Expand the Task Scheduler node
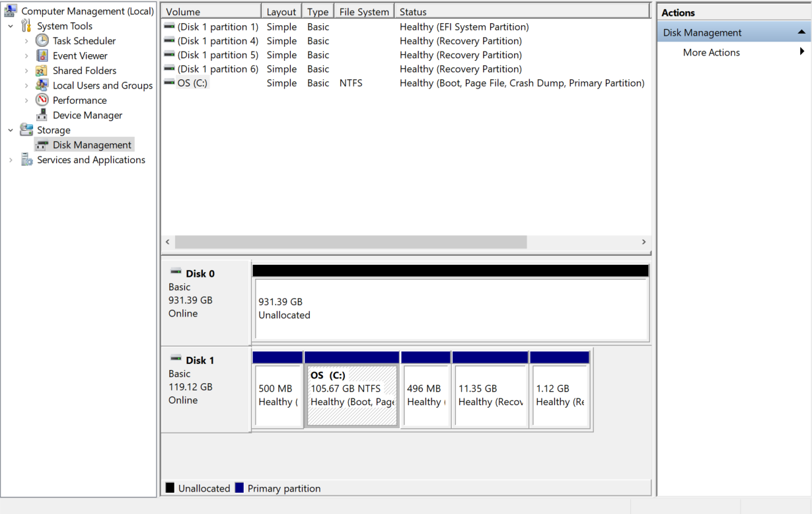The height and width of the screenshot is (514, 812). coord(26,41)
